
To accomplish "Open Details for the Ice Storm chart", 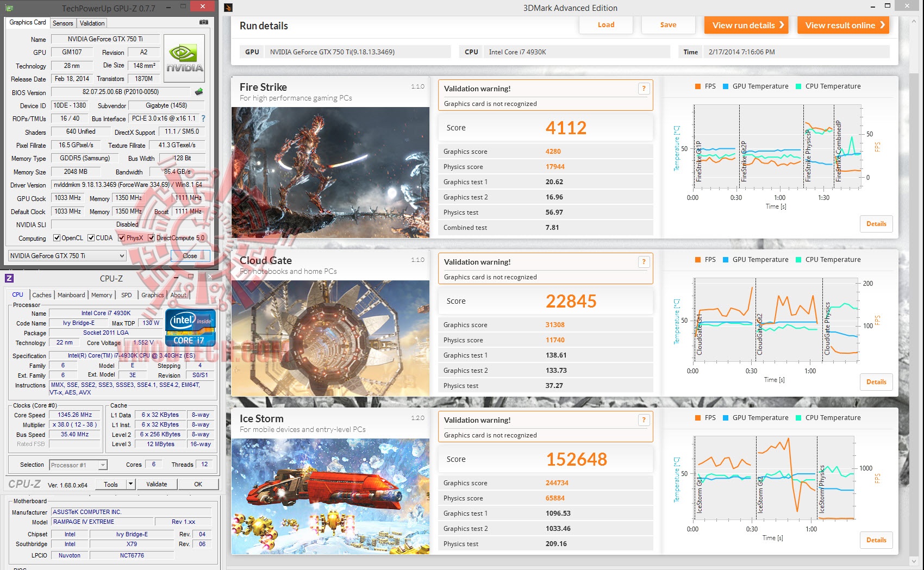I will tap(876, 540).
